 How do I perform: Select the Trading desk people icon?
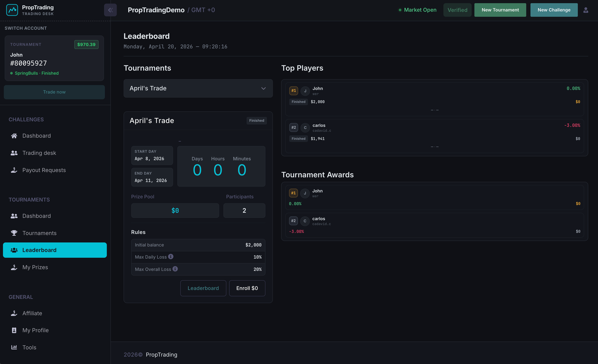[14, 153]
